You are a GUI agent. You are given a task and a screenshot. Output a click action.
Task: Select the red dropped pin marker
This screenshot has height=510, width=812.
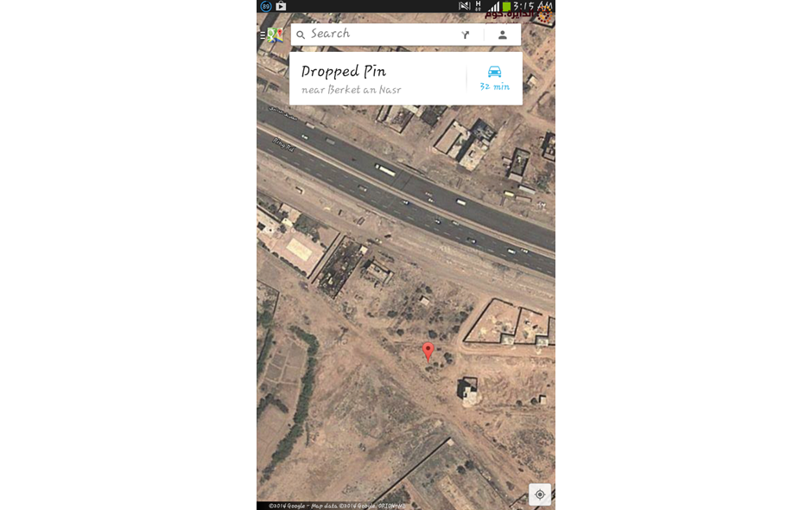point(428,352)
